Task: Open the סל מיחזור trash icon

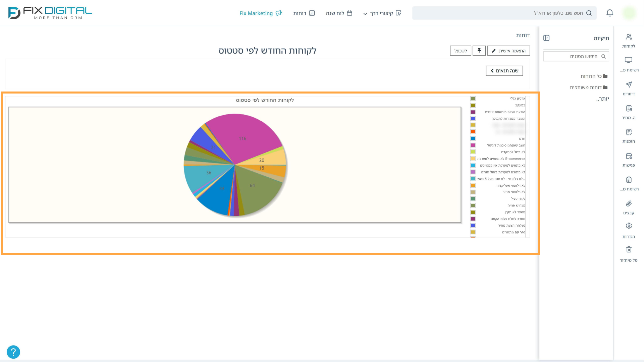Action: pyautogui.click(x=629, y=249)
